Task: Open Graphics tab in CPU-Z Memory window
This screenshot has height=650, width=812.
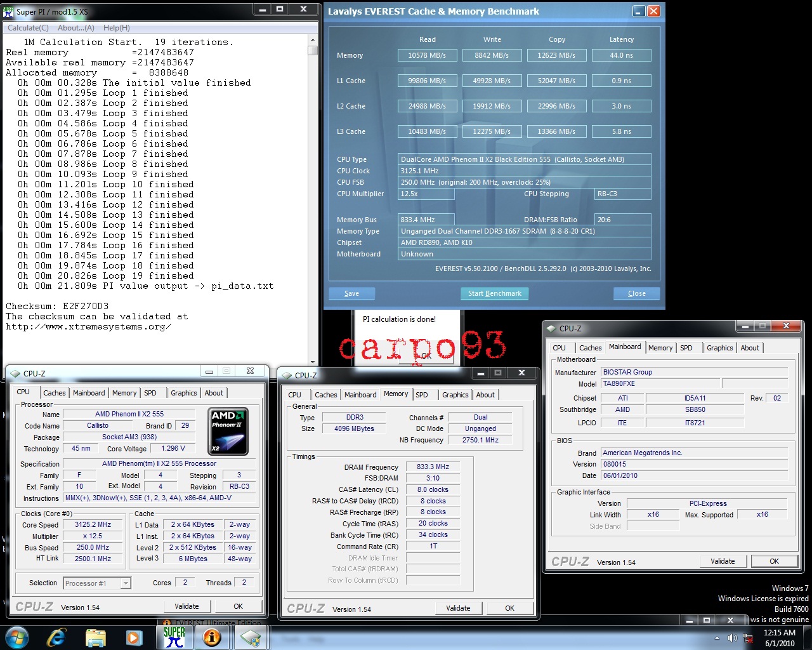Action: pyautogui.click(x=455, y=395)
